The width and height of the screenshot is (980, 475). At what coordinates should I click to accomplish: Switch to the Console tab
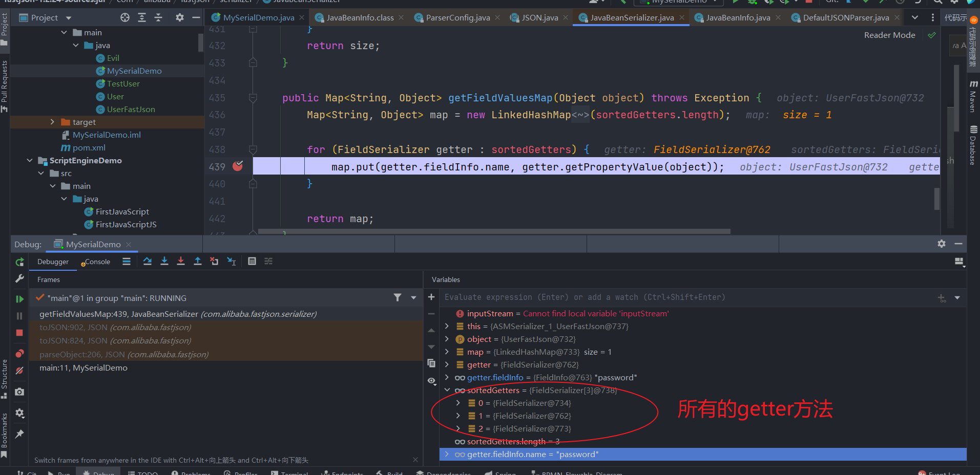[x=95, y=262]
